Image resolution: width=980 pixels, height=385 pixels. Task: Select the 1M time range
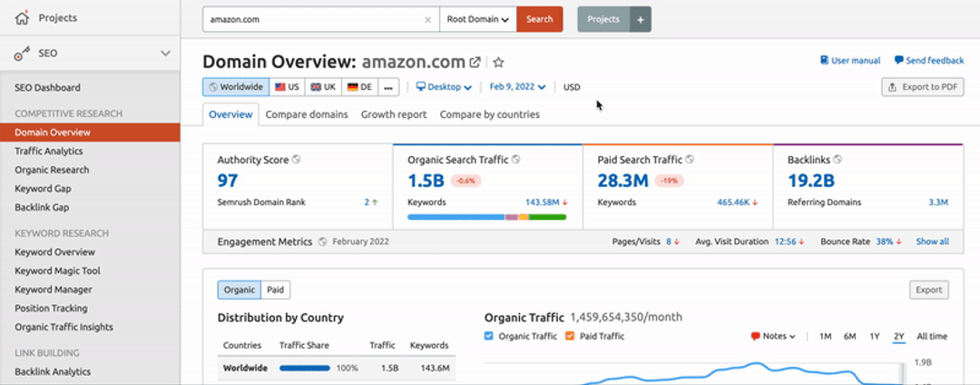[x=825, y=336]
